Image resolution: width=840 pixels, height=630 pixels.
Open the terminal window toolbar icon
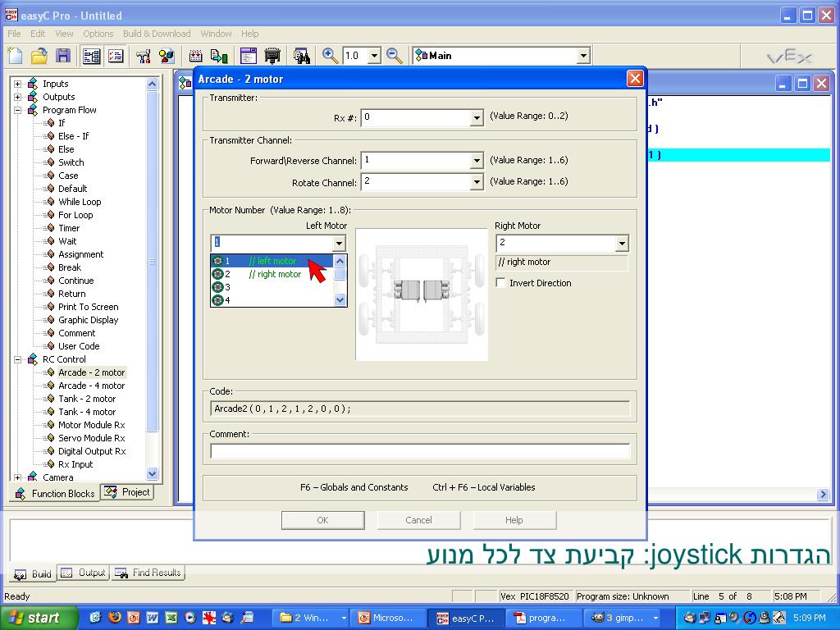click(x=249, y=56)
